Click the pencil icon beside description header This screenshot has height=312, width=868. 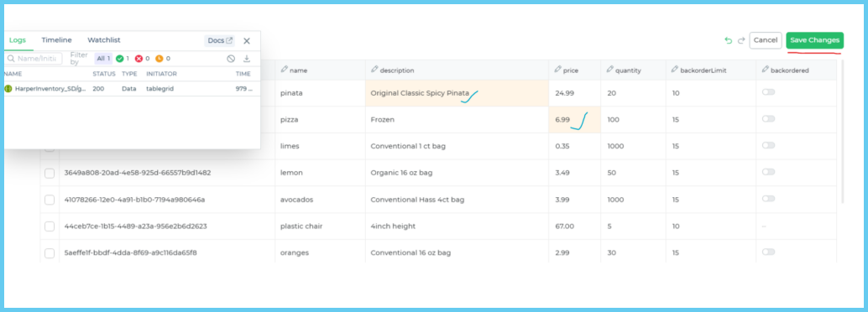(374, 70)
